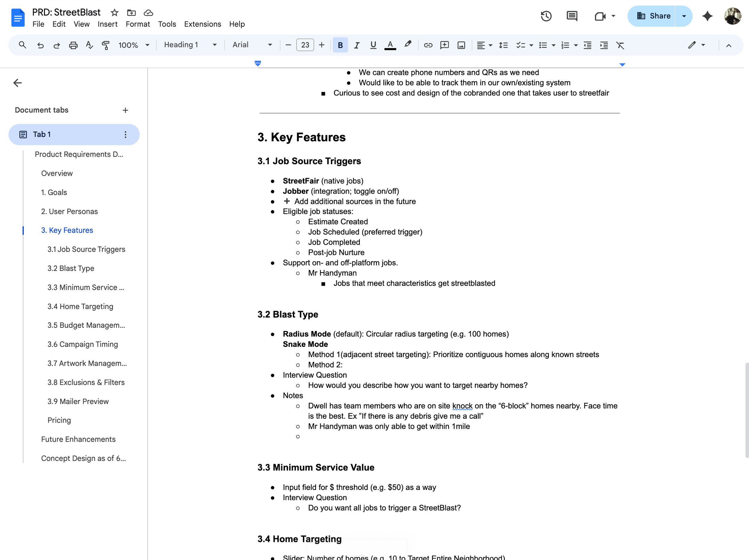The height and width of the screenshot is (560, 749).
Task: Open the Heading 1 style dropdown
Action: (190, 45)
